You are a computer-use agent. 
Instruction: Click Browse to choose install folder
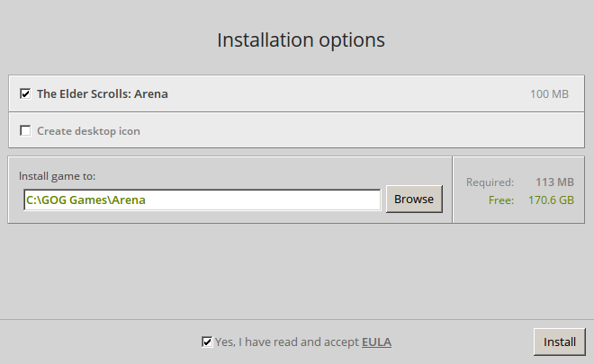click(x=414, y=199)
